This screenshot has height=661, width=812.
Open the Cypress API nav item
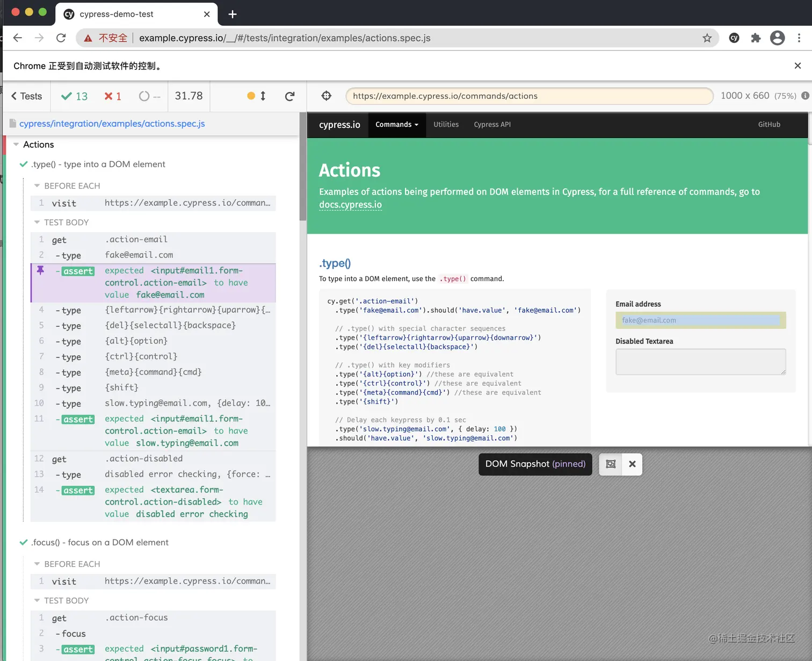click(x=492, y=125)
